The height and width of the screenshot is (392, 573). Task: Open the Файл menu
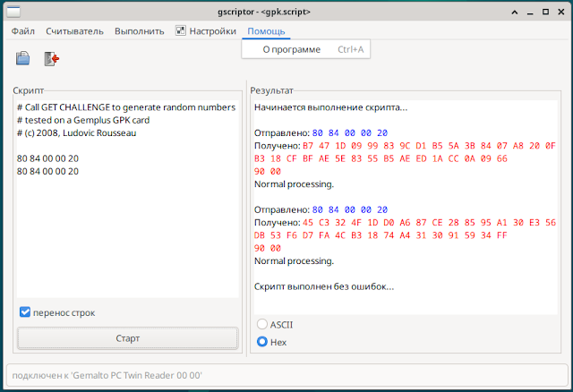tap(23, 31)
